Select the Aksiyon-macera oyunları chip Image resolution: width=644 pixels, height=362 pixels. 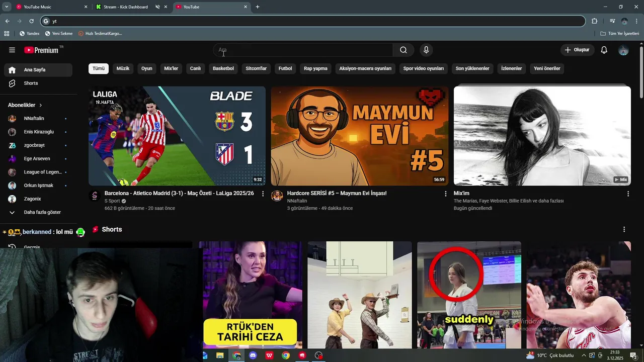(365, 68)
